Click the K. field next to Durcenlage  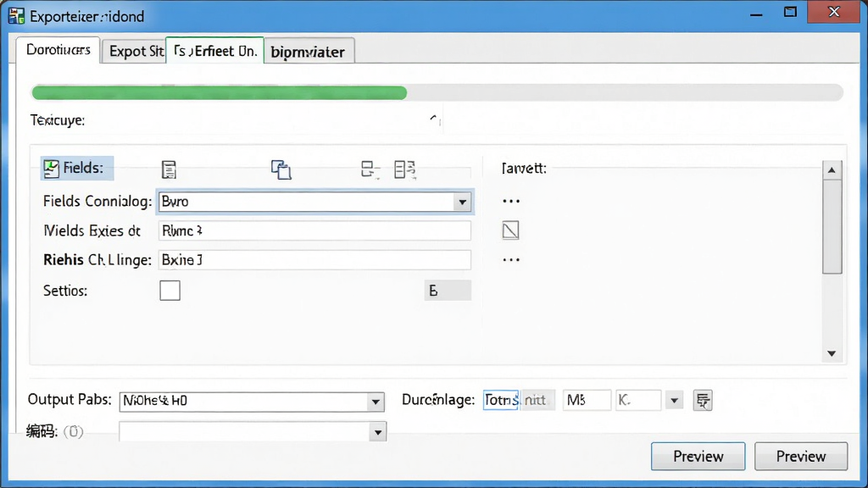coord(638,400)
